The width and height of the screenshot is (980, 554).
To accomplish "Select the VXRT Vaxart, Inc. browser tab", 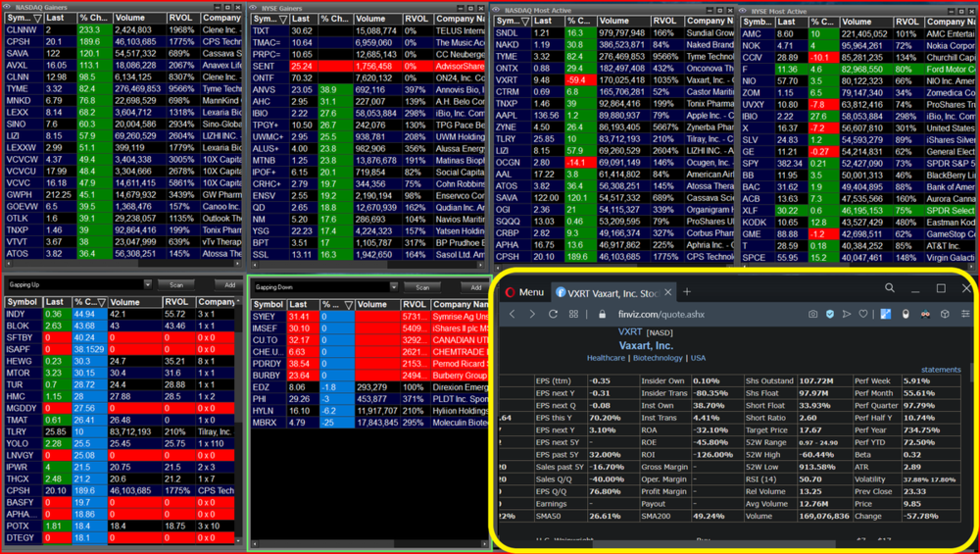I will pyautogui.click(x=613, y=292).
